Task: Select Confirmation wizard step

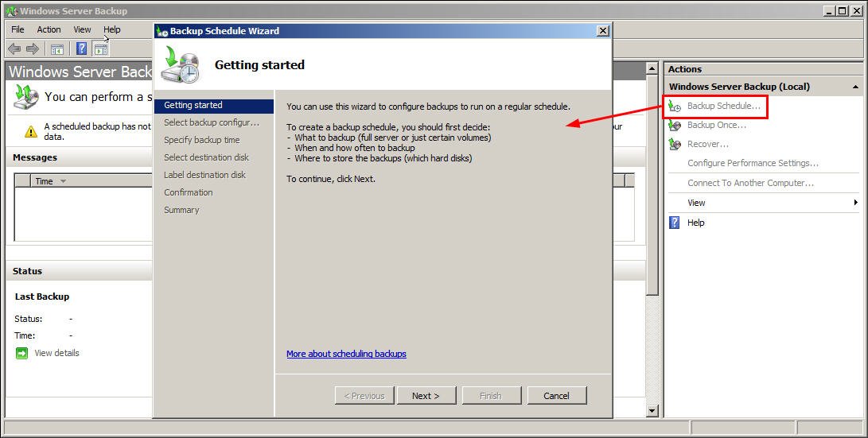Action: pos(189,192)
